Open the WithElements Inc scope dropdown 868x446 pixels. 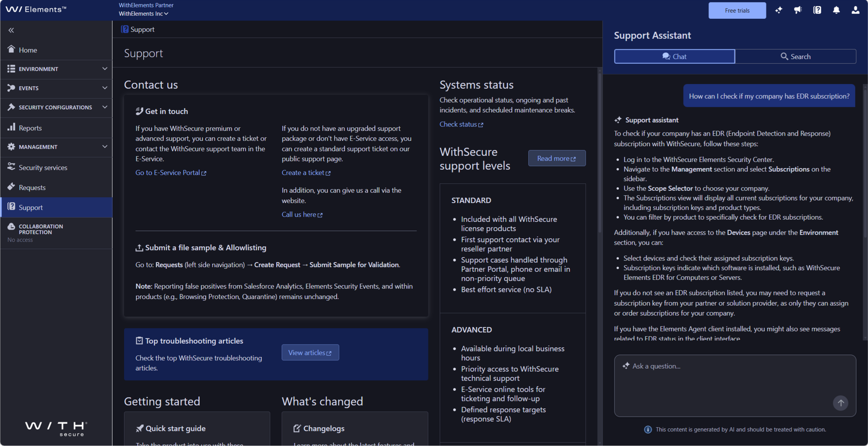[143, 14]
